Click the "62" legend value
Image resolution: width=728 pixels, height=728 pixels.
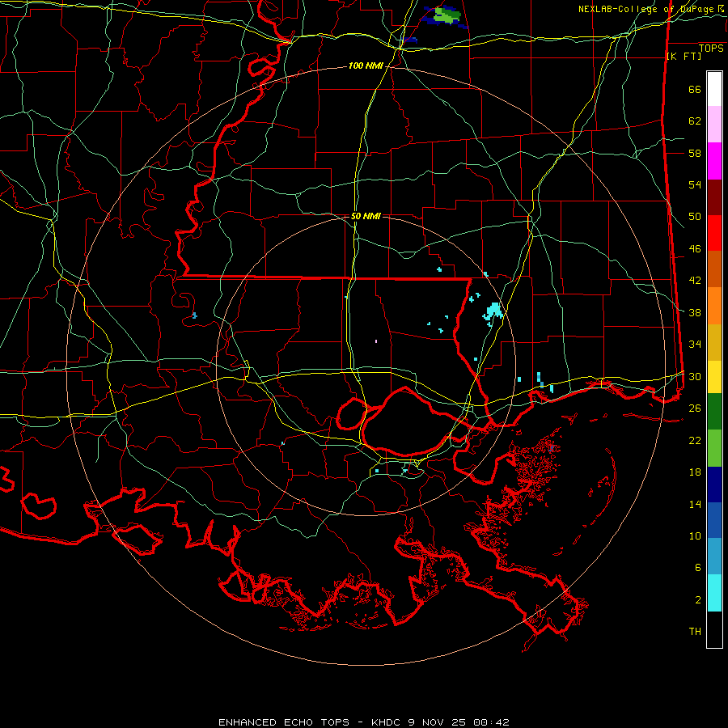695,121
